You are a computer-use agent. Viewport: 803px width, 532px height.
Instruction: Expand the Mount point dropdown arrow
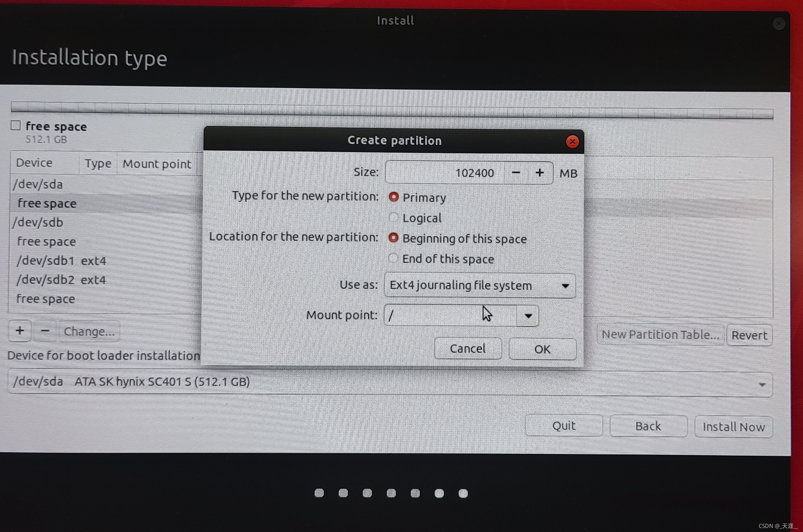pyautogui.click(x=528, y=316)
